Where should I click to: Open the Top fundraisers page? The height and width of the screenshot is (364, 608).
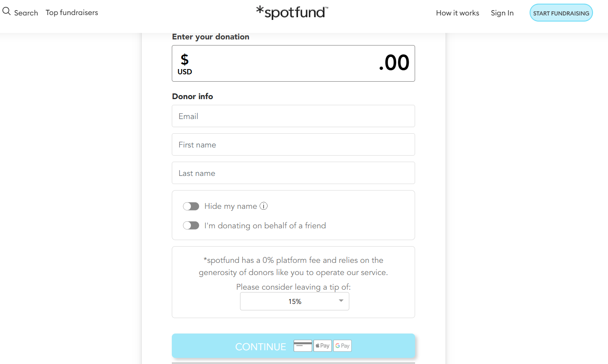pyautogui.click(x=71, y=13)
